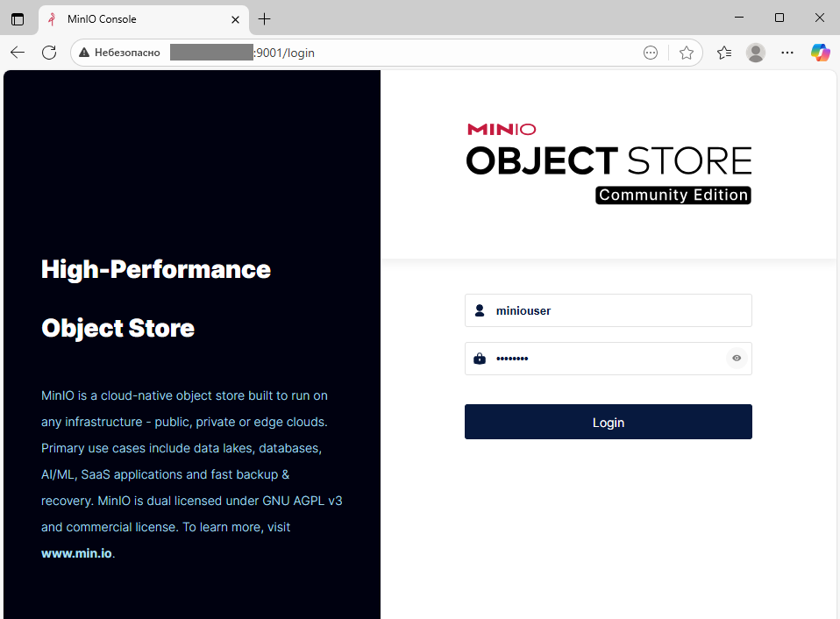Click the MinIO Object Store logo

click(x=609, y=163)
